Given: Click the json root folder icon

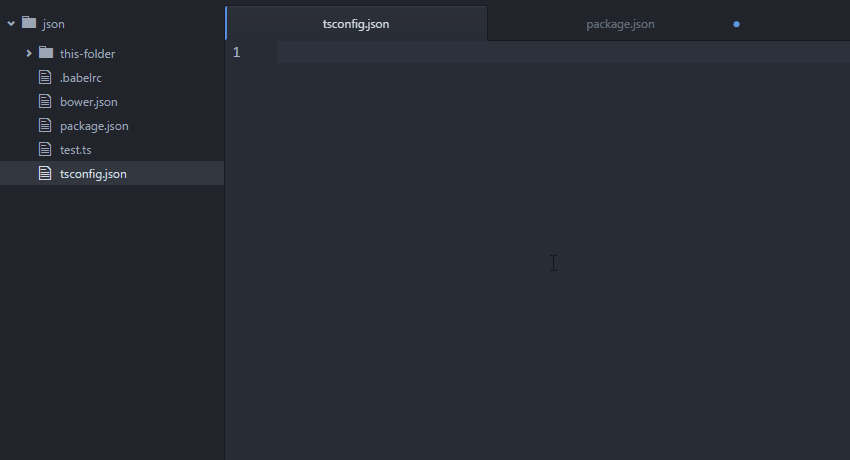Looking at the screenshot, I should [x=29, y=23].
